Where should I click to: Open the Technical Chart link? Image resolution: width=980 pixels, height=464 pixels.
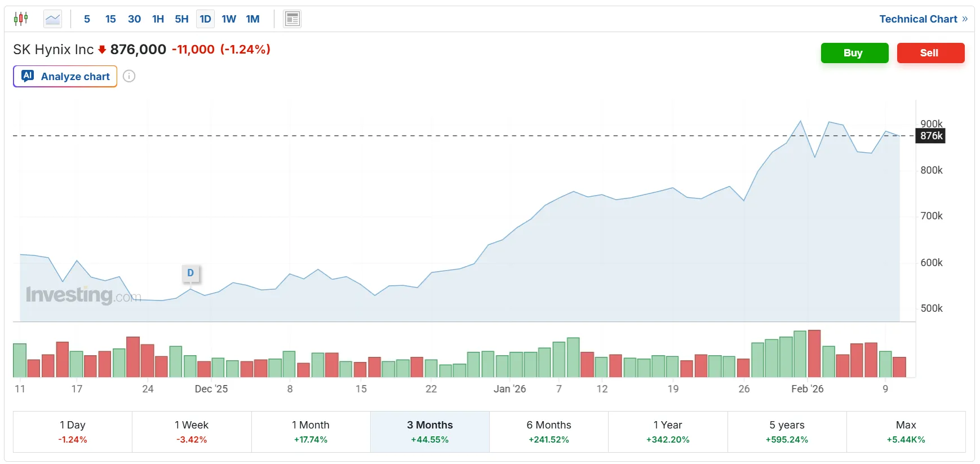(x=923, y=19)
